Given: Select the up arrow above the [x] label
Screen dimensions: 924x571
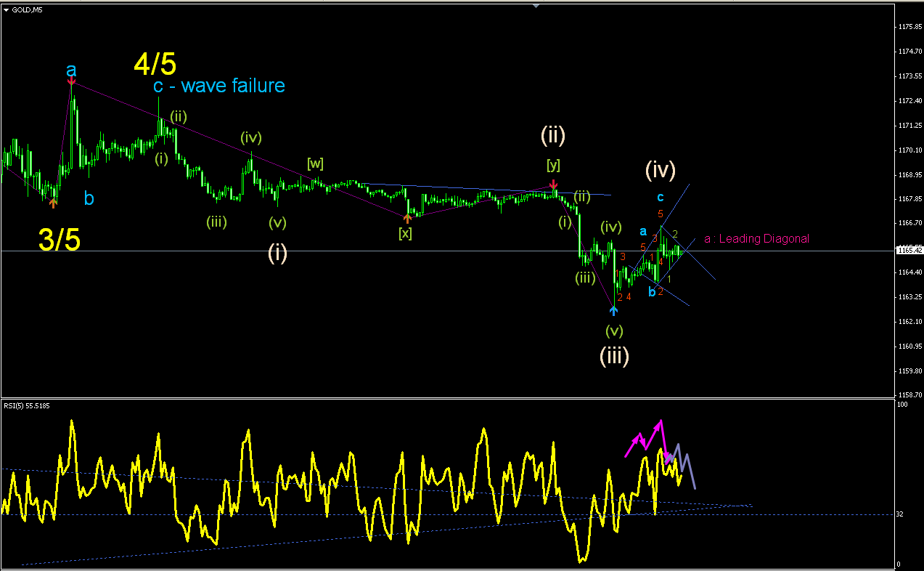Looking at the screenshot, I should pos(407,217).
